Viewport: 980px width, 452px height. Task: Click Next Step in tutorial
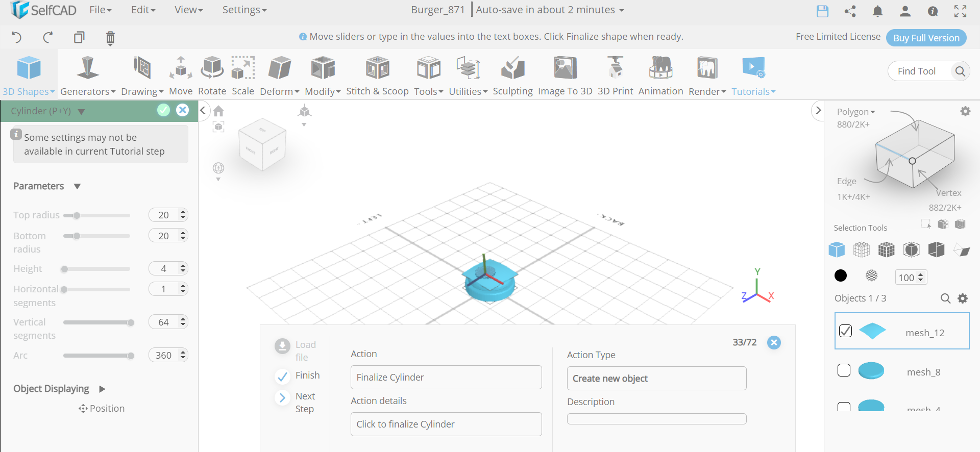click(297, 402)
